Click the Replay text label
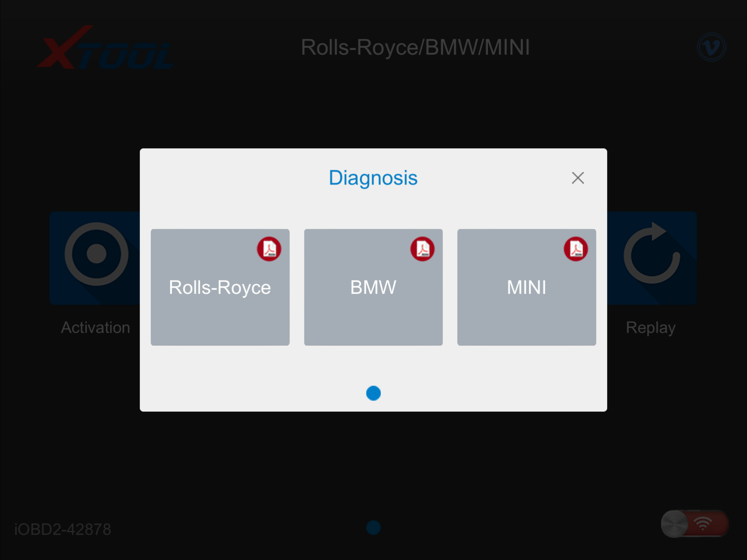 (651, 328)
